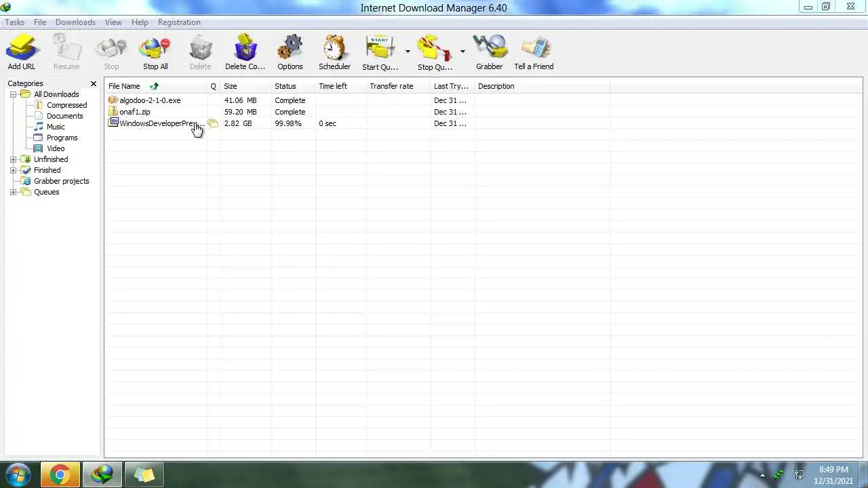Sort by the Time left column header
This screenshot has width=868, height=488.
341,86
